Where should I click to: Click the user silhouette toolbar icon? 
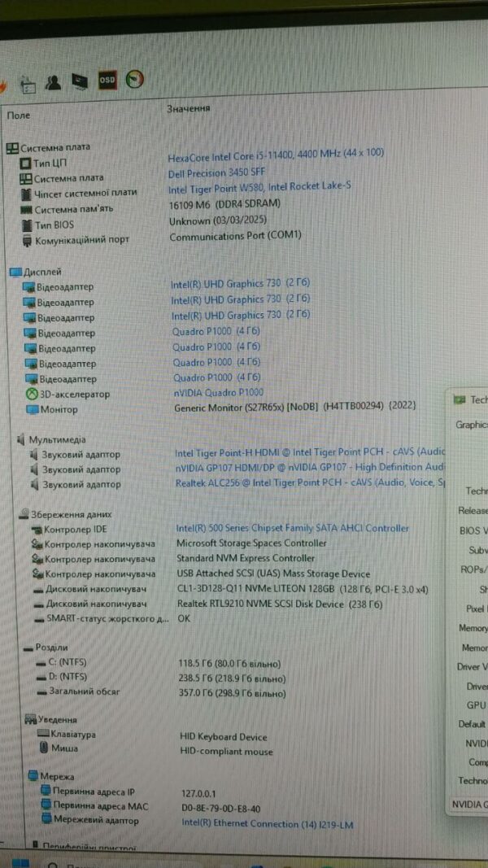53,82
